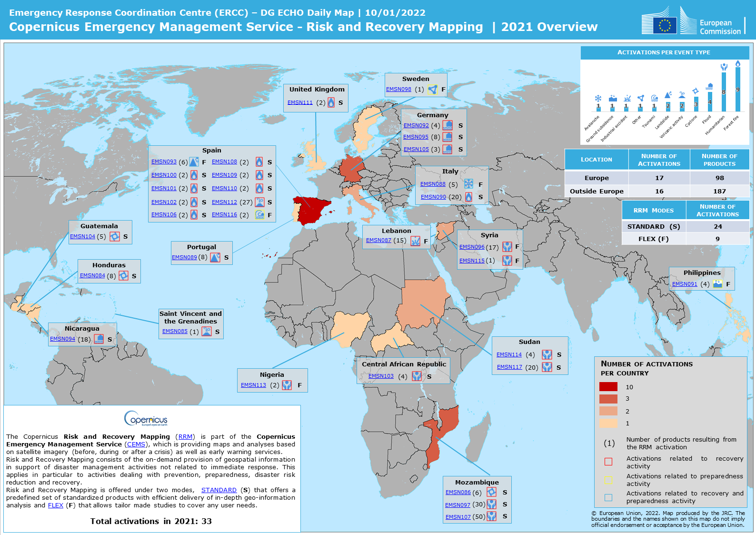This screenshot has height=535, width=756.
Task: Open the EMSN112 link under Spain
Action: tap(224, 202)
